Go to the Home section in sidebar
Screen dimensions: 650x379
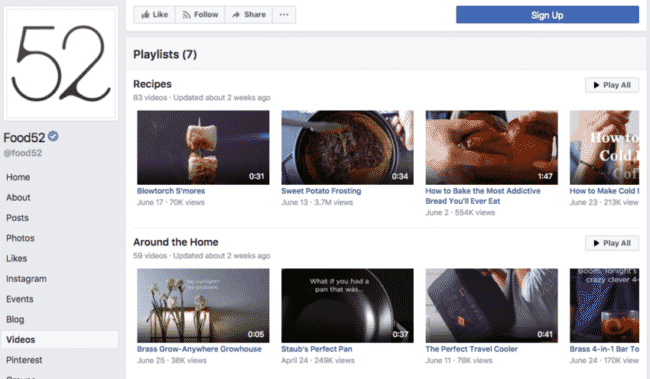[18, 177]
